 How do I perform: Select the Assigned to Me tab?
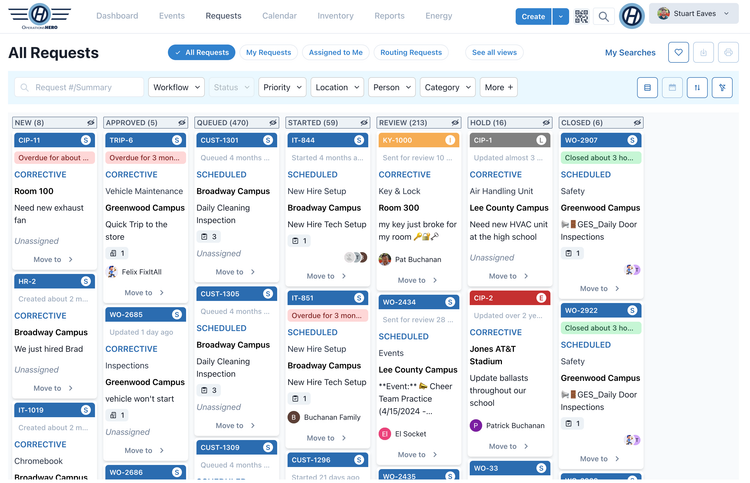335,52
